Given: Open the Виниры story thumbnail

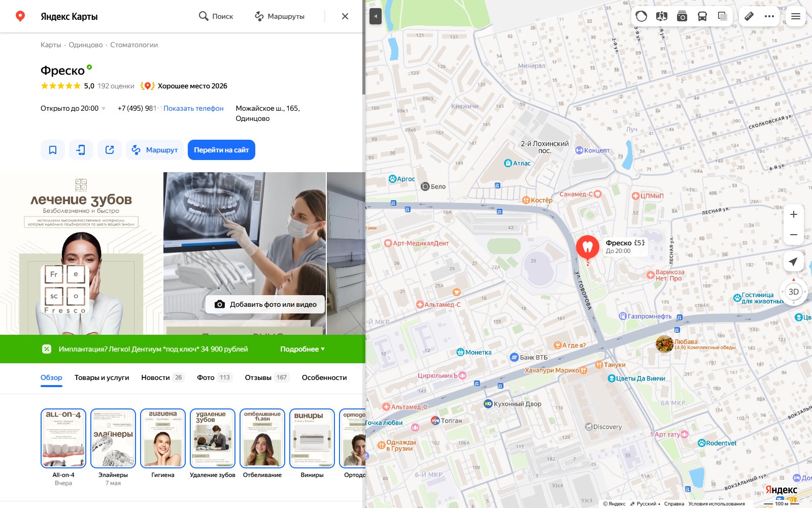Looking at the screenshot, I should coord(312,438).
